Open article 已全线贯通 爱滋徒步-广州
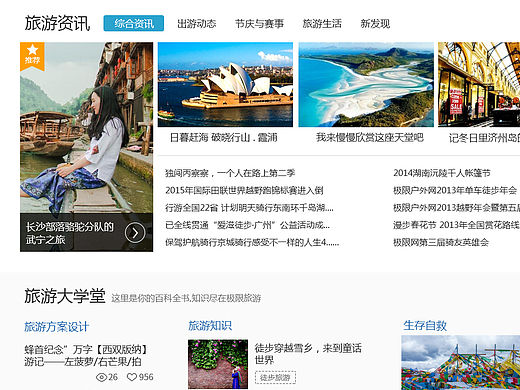The width and height of the screenshot is (520, 390). point(247,225)
